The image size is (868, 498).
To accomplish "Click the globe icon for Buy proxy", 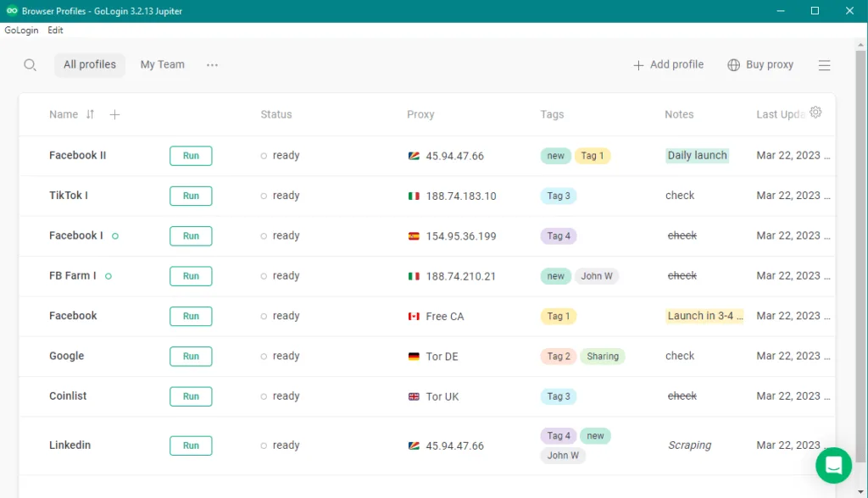I will point(733,65).
